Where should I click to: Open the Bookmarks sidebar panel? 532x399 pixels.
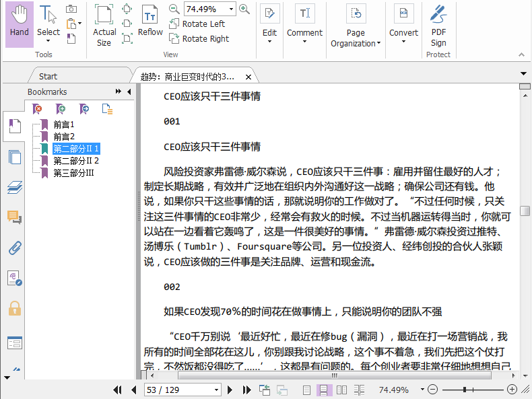click(15, 126)
